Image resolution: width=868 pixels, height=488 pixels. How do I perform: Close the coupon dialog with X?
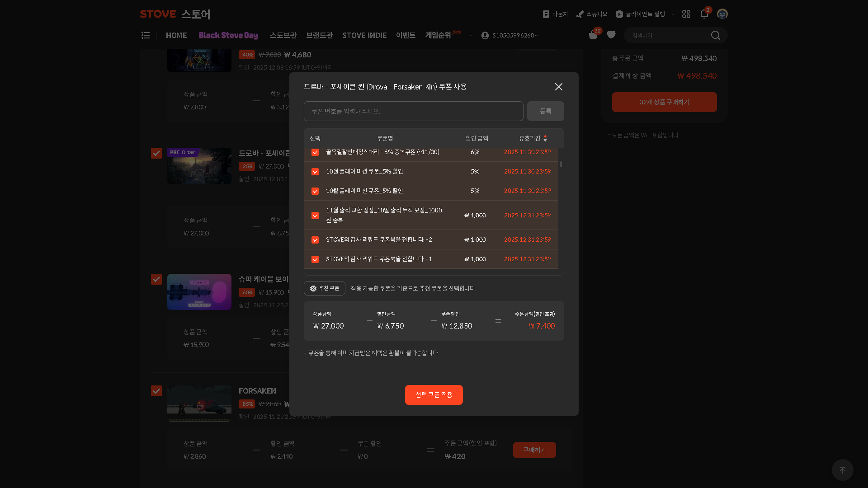coord(559,87)
